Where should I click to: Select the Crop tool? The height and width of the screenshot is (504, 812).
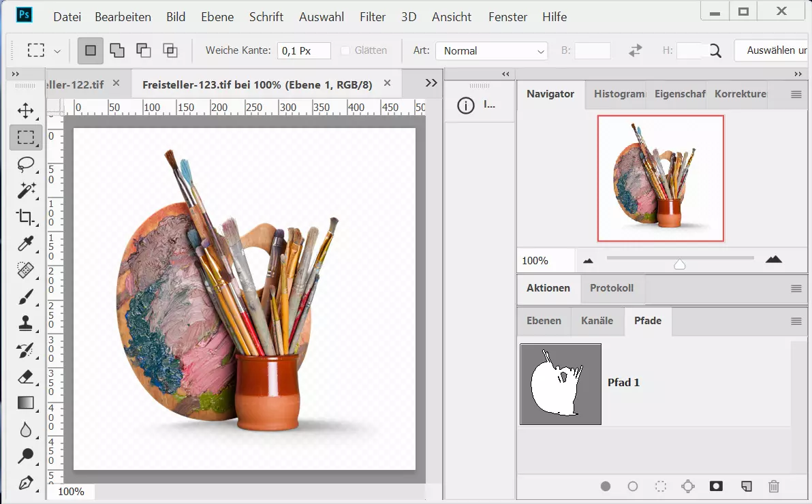coord(26,217)
